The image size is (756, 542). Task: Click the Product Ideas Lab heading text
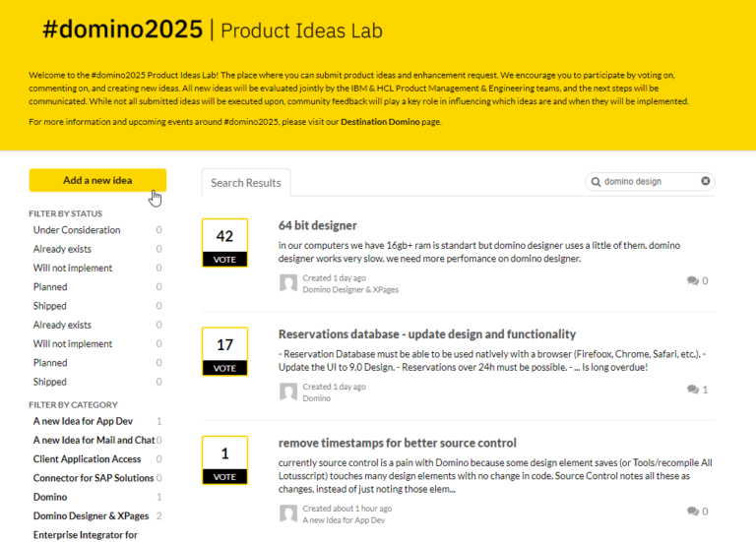coord(301,30)
